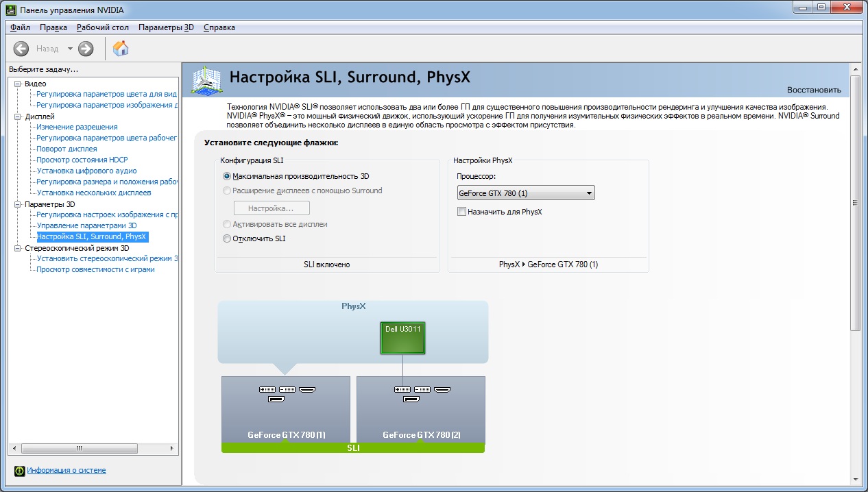Open the Home page icon
The width and height of the screenshot is (868, 492).
(x=121, y=48)
